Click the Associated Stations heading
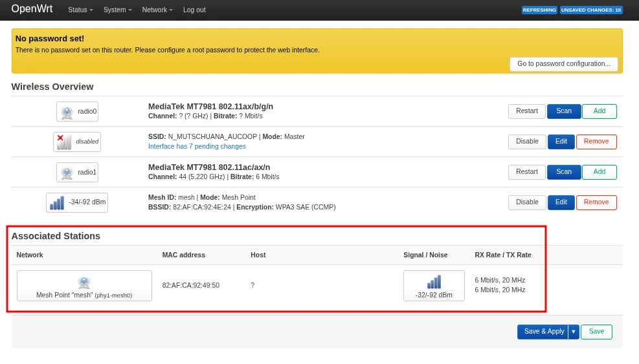 click(56, 236)
